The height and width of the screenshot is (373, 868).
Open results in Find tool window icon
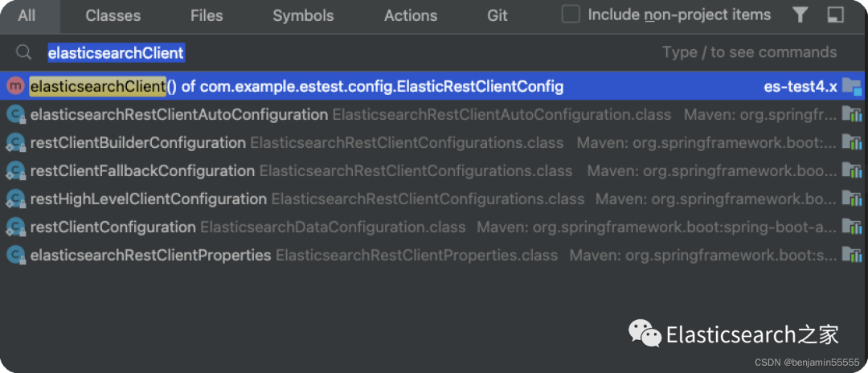click(x=835, y=15)
